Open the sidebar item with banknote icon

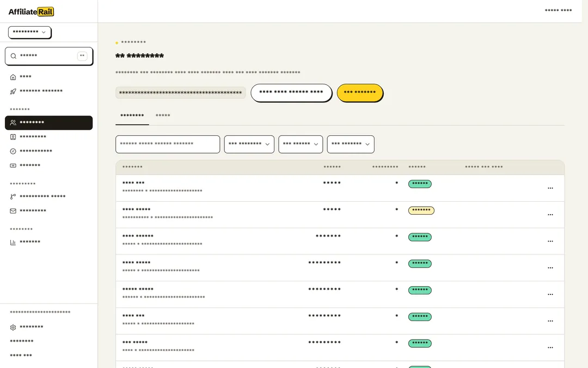point(49,166)
